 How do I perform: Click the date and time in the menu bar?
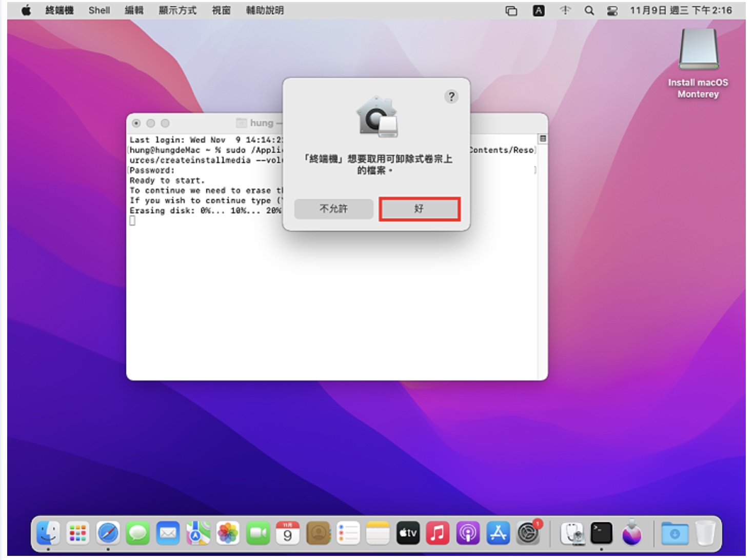tap(681, 10)
